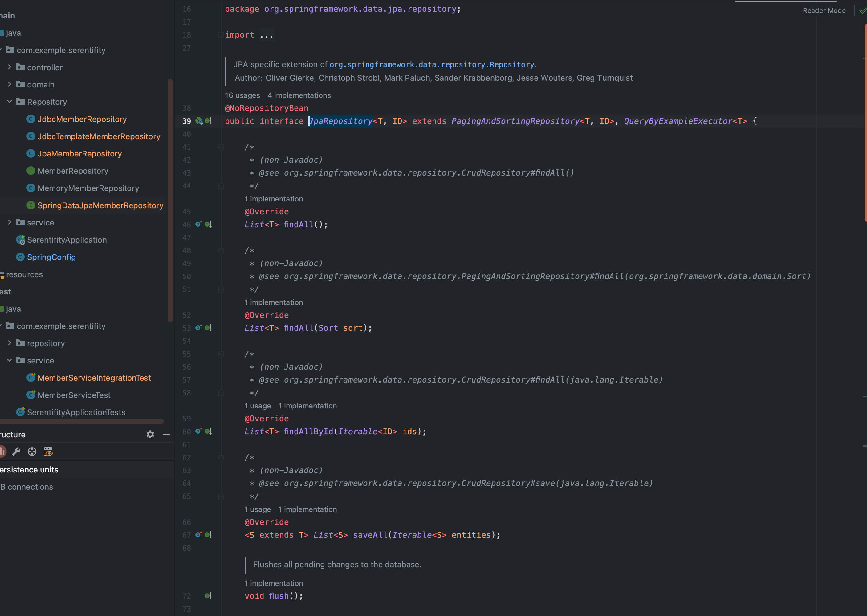This screenshot has width=867, height=616.
Task: Expand the controller package
Action: coord(10,67)
